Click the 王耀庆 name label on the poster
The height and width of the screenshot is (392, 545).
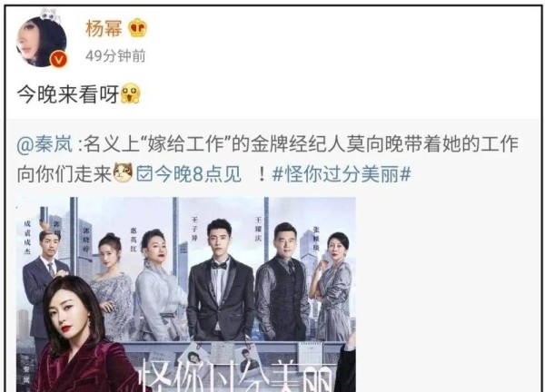pos(258,230)
